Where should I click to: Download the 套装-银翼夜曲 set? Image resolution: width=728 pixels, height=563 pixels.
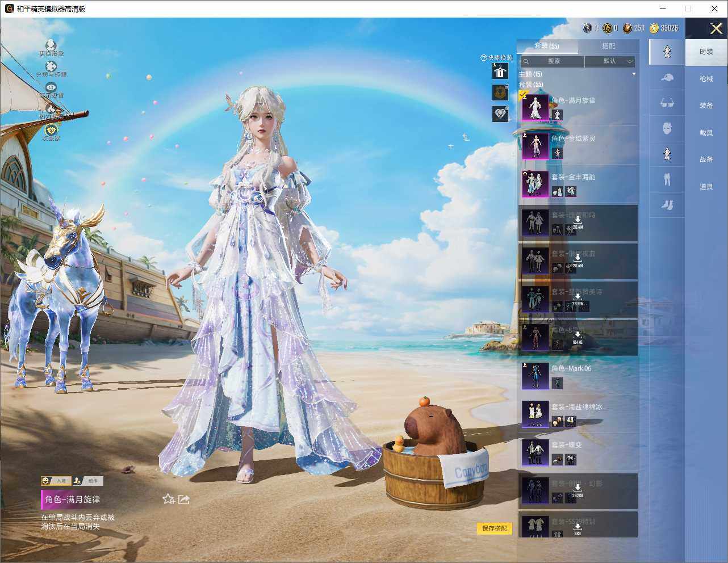(x=578, y=261)
